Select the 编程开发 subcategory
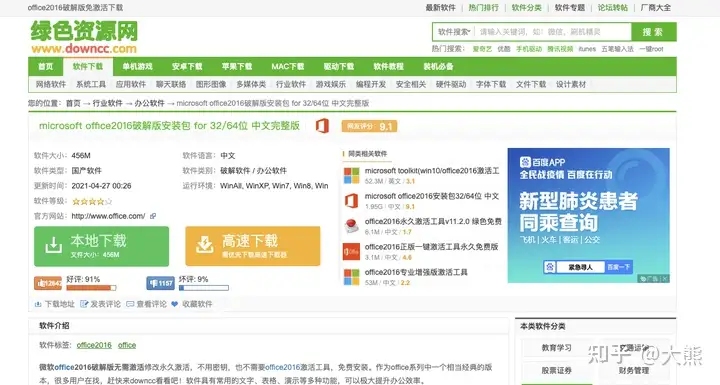 371,84
